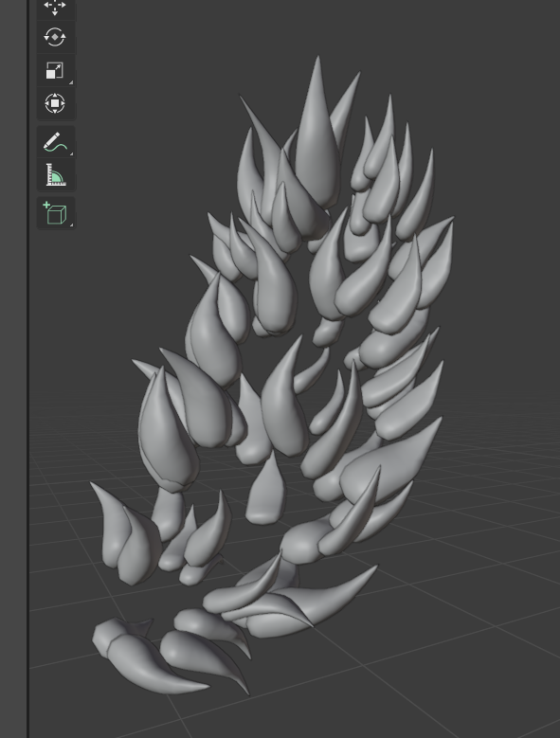This screenshot has height=738, width=560.
Task: Select the Measure tool
Action: (56, 174)
